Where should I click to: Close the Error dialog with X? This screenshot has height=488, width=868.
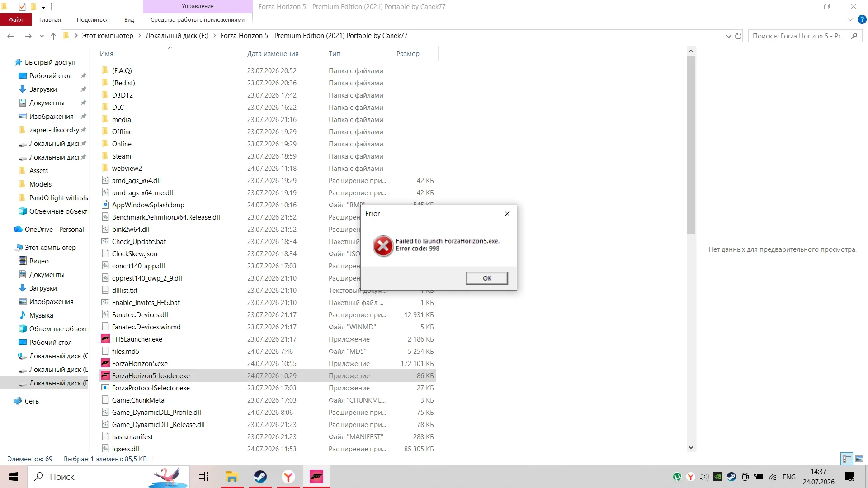click(507, 214)
